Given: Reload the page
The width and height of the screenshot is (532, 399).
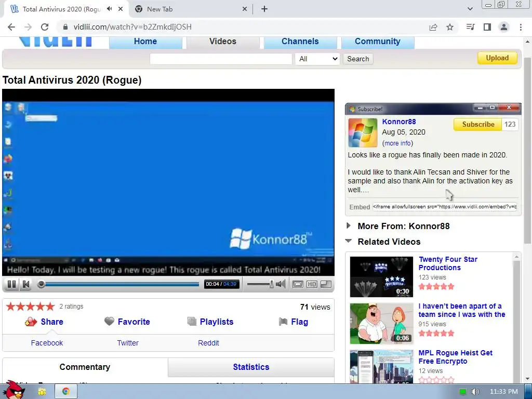Looking at the screenshot, I should click(x=45, y=27).
